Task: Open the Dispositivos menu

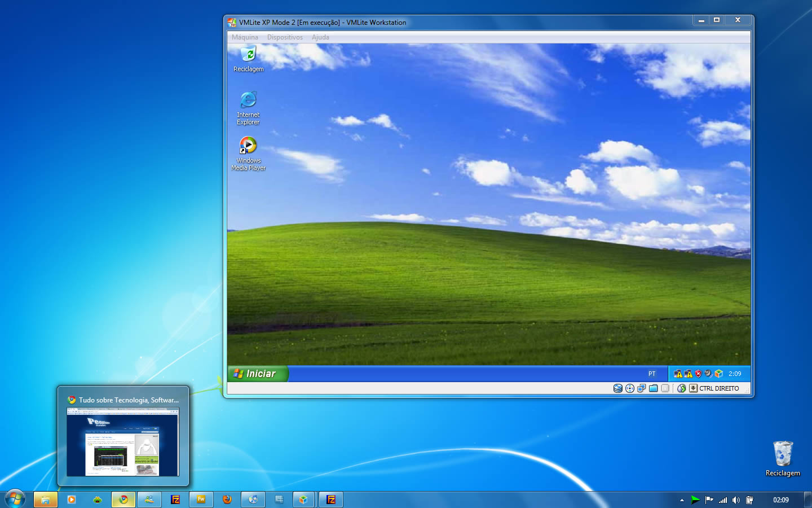Action: tap(285, 37)
